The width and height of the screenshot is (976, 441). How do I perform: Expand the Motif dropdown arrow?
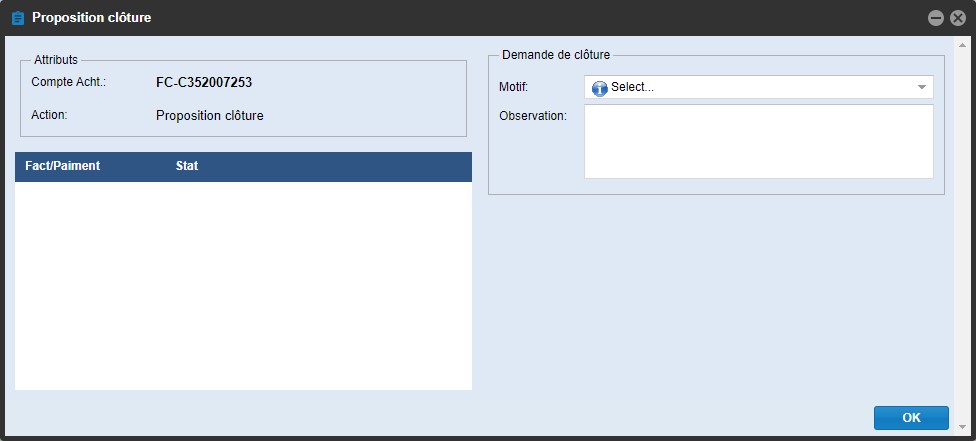point(921,88)
